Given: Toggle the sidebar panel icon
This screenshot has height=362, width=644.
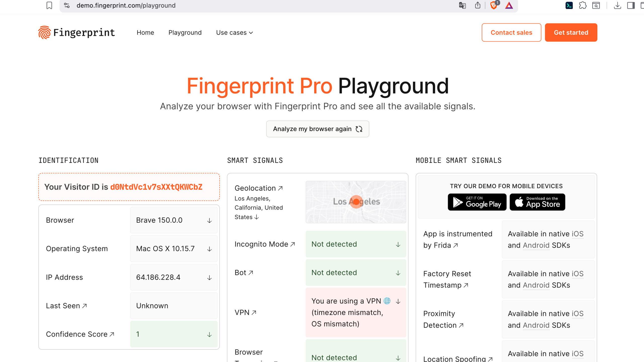Looking at the screenshot, I should tap(631, 5).
